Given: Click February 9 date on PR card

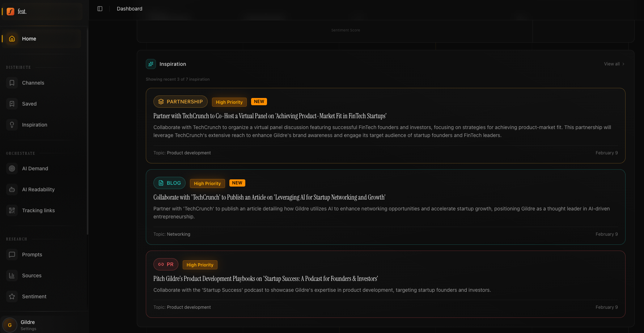Looking at the screenshot, I should tap(607, 307).
